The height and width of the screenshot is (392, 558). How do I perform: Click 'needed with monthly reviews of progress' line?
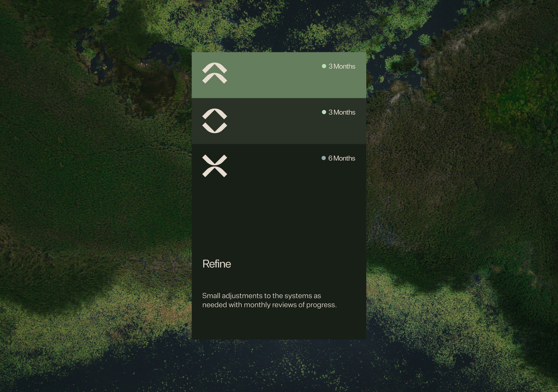269,305
